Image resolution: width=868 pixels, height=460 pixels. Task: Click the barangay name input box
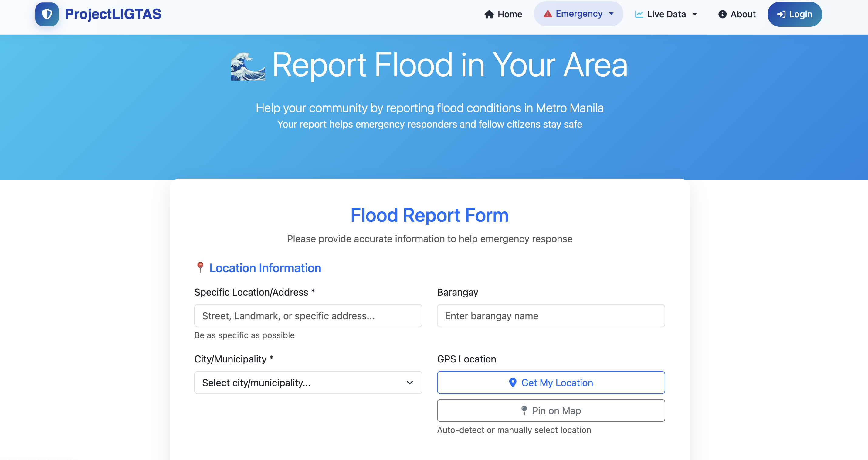tap(551, 316)
